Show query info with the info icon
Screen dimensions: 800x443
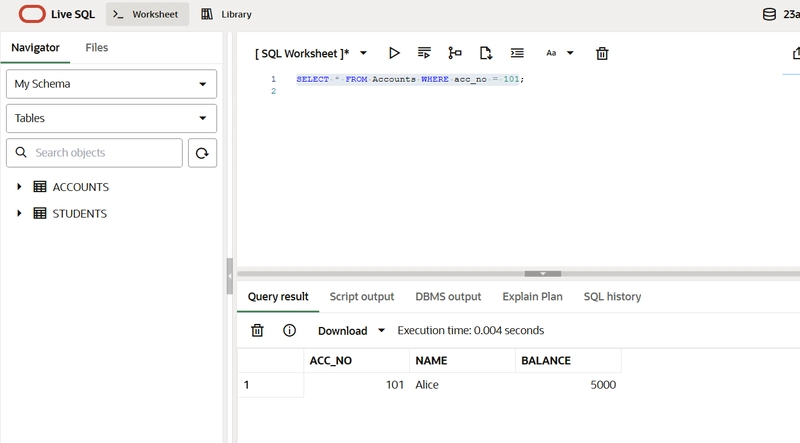tap(289, 330)
